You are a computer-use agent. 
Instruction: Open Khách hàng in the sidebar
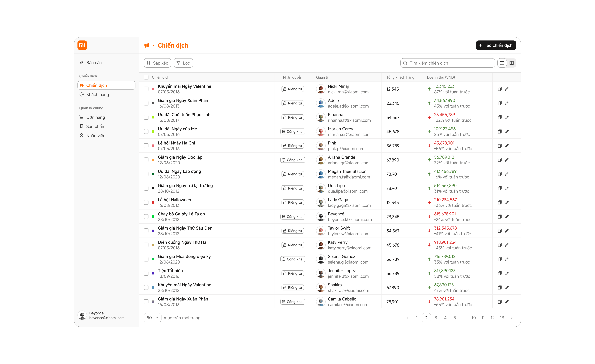pyautogui.click(x=98, y=95)
